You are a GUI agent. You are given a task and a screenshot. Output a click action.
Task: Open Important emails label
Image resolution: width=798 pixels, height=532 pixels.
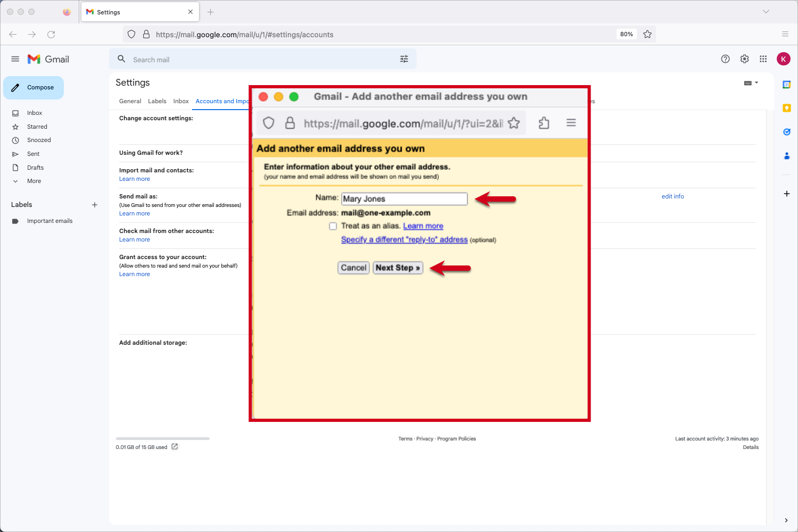click(x=49, y=221)
